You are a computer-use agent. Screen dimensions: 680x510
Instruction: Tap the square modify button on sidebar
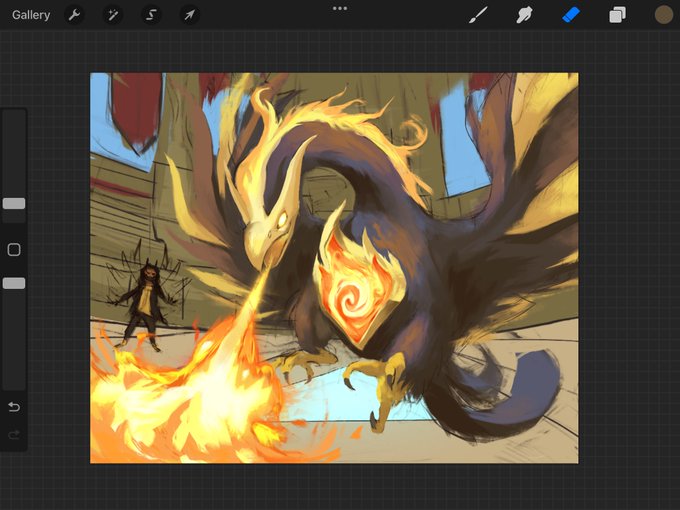(x=14, y=249)
